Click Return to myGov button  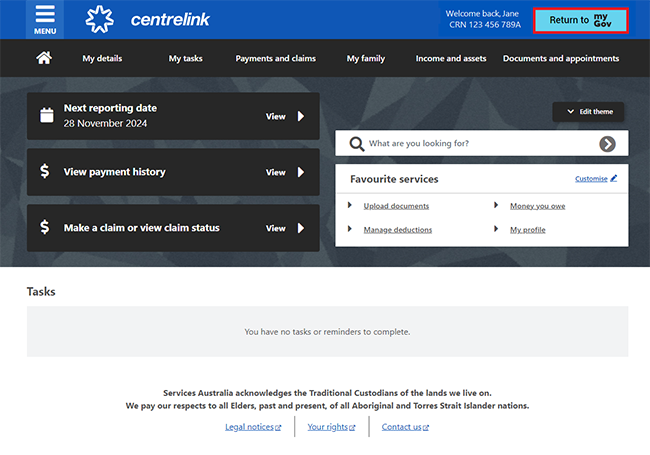580,20
